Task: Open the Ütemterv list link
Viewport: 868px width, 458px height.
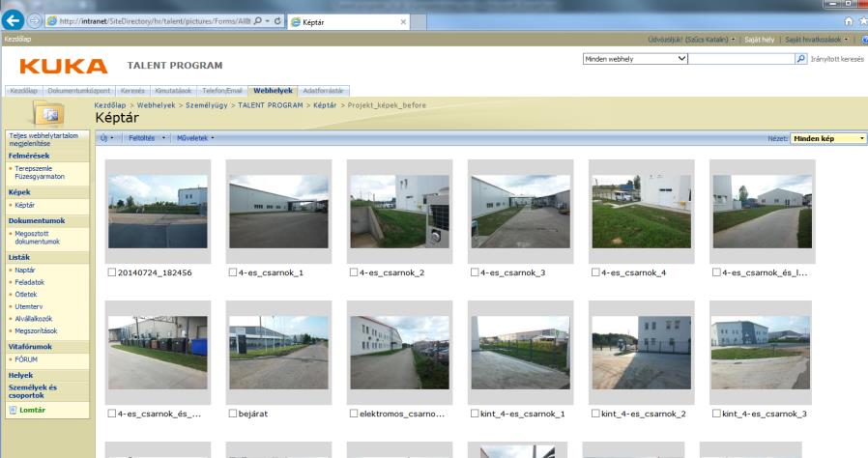Action: 28,306
